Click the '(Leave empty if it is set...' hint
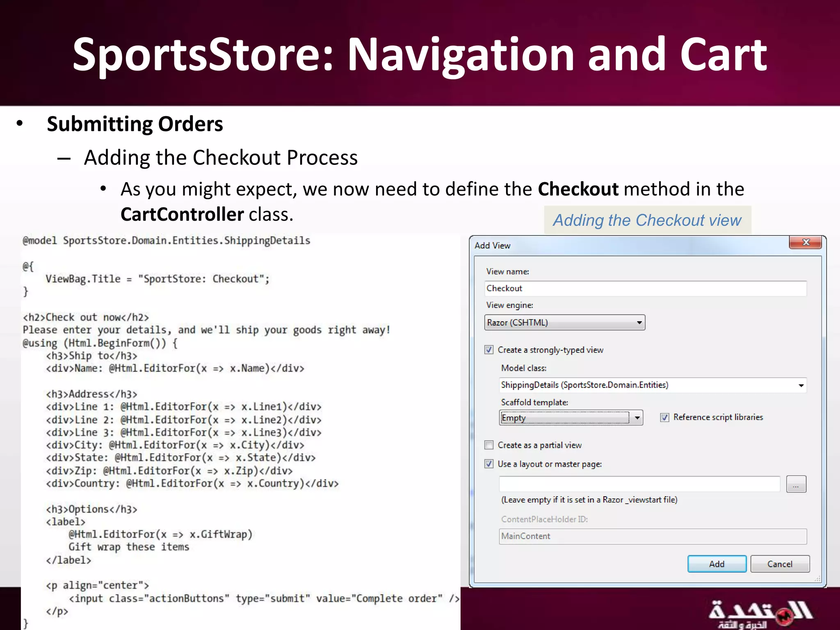 click(589, 500)
